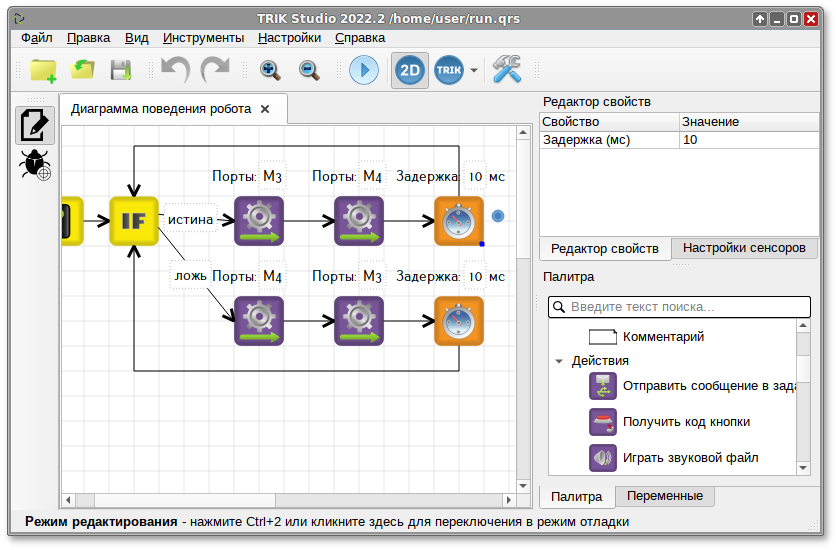Click the palette search text field
This screenshot has width=837, height=550.
pyautogui.click(x=680, y=307)
